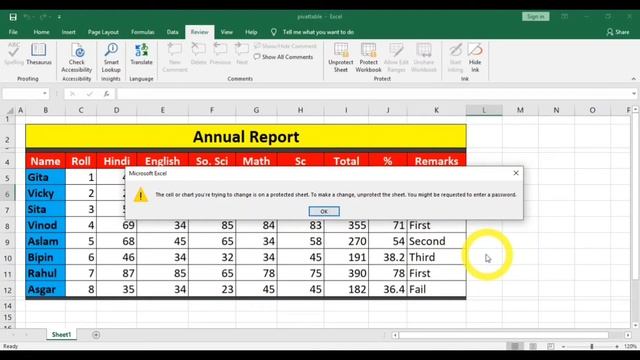
Task: Click horizontal scrollbar right arrow
Action: [628, 335]
